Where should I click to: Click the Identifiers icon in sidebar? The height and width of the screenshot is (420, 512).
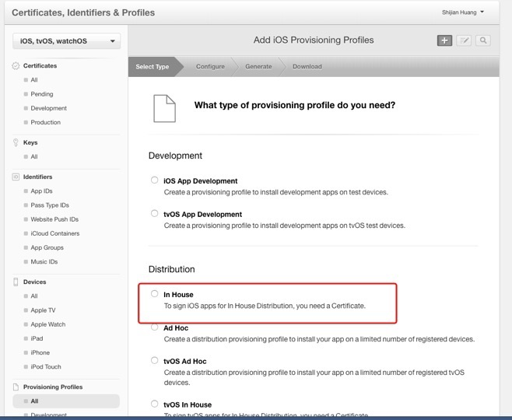tap(16, 177)
